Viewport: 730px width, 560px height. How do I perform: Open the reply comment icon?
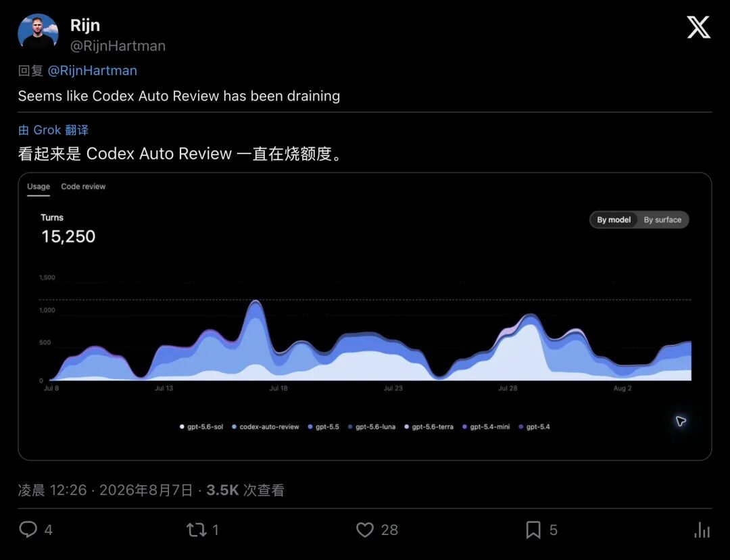pyautogui.click(x=28, y=530)
